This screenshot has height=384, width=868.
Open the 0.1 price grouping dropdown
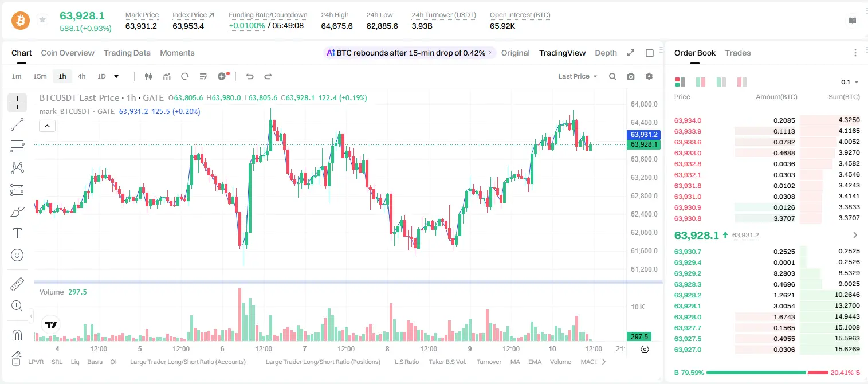click(x=850, y=82)
